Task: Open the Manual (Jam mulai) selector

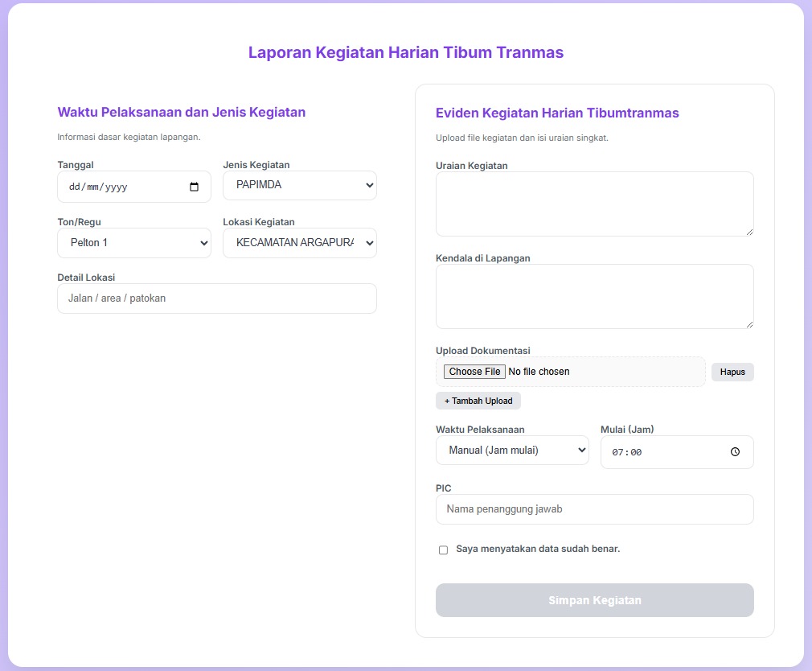Action: (x=512, y=450)
